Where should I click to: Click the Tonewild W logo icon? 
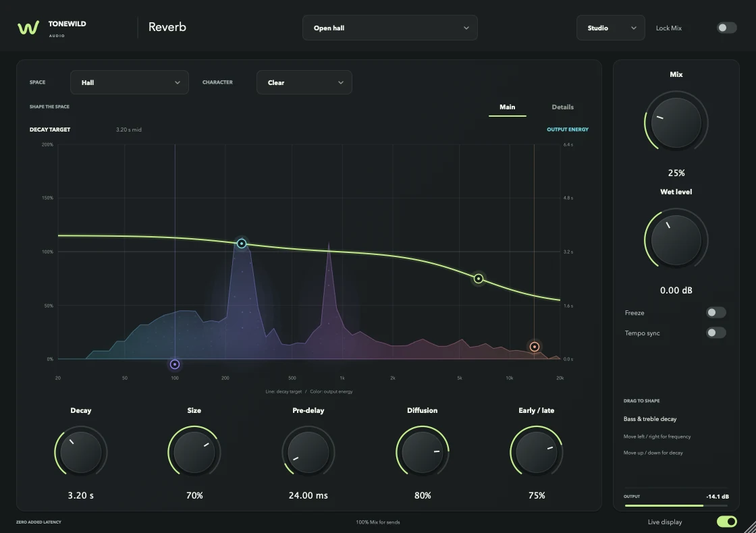28,28
